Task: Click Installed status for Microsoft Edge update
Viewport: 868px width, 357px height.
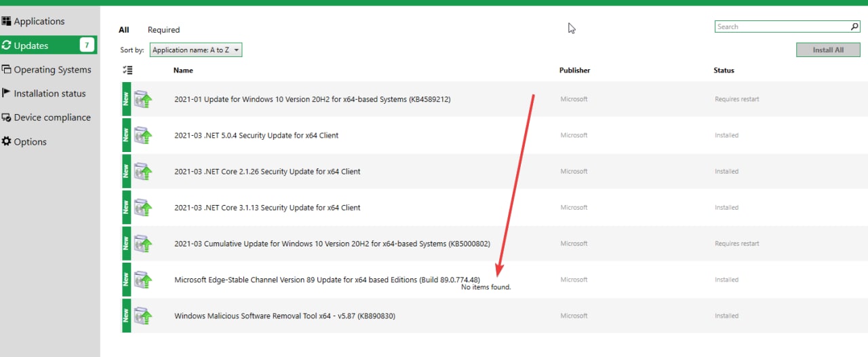Action: pos(726,279)
